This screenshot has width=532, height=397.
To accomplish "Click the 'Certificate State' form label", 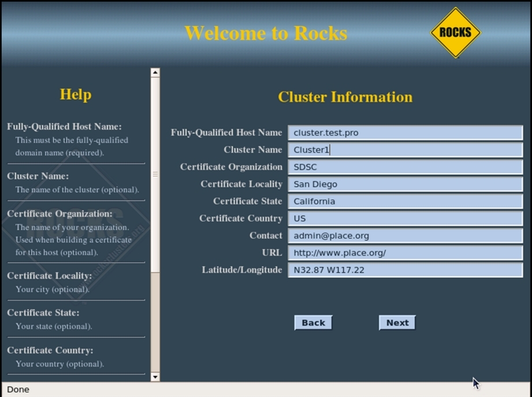I will [x=248, y=201].
